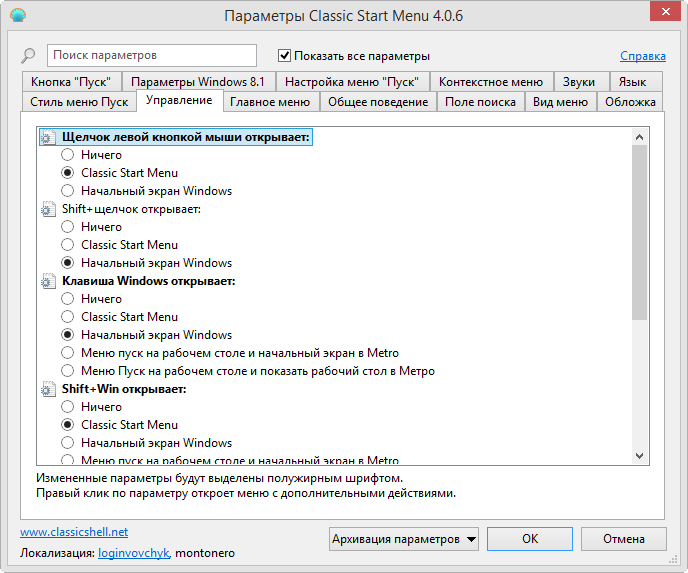
Task: Go to the "Обложка" tab
Action: click(x=630, y=102)
